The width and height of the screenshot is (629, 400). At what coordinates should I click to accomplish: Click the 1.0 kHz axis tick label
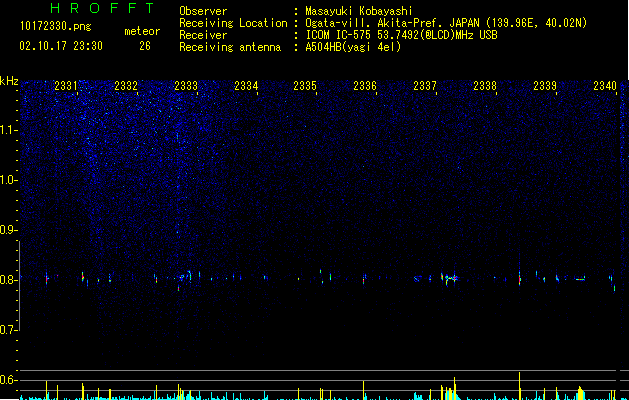tap(9, 180)
